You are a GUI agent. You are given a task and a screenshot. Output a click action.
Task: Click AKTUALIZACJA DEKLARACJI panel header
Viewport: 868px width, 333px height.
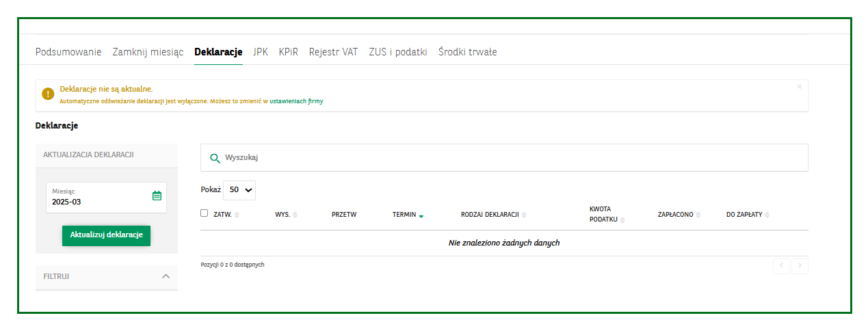pyautogui.click(x=107, y=155)
